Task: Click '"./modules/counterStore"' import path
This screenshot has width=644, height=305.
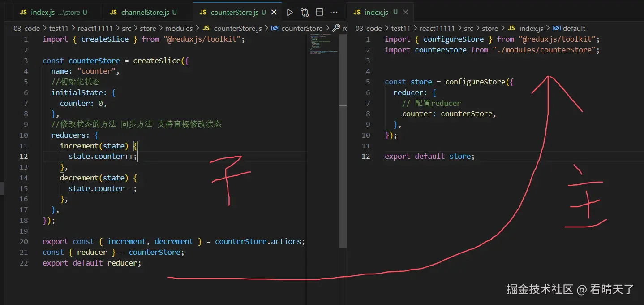Action: click(x=544, y=50)
